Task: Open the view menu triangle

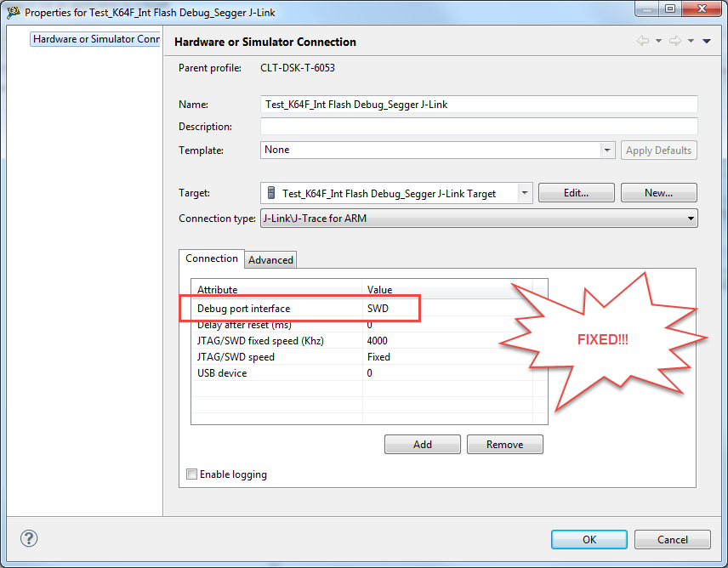Action: tap(707, 42)
